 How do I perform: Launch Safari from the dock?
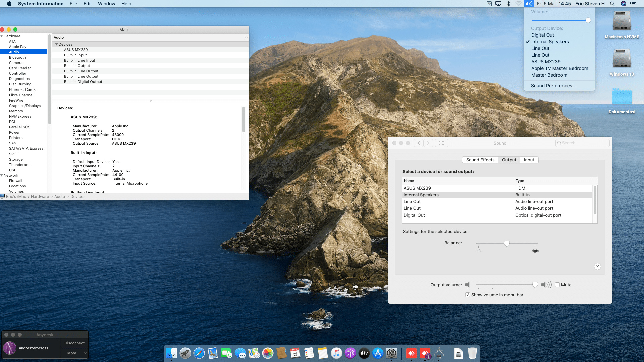tap(199, 353)
